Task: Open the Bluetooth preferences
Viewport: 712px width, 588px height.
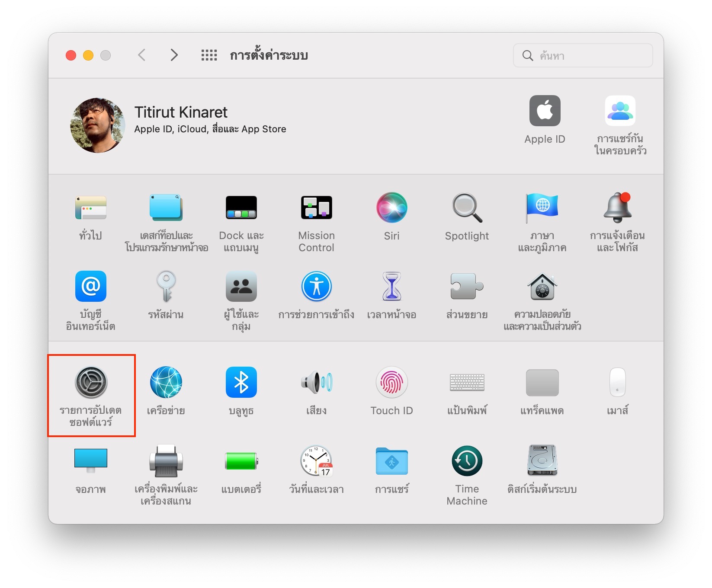Action: point(241,383)
